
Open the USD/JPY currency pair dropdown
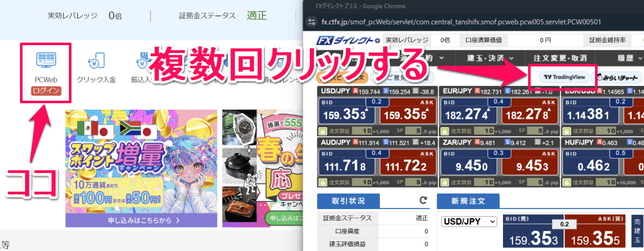click(x=469, y=221)
